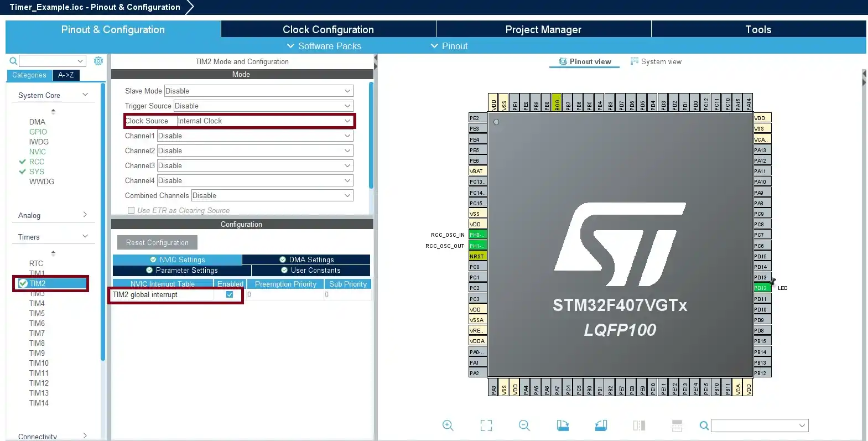Click the categories list vertical scrollbar

103,221
